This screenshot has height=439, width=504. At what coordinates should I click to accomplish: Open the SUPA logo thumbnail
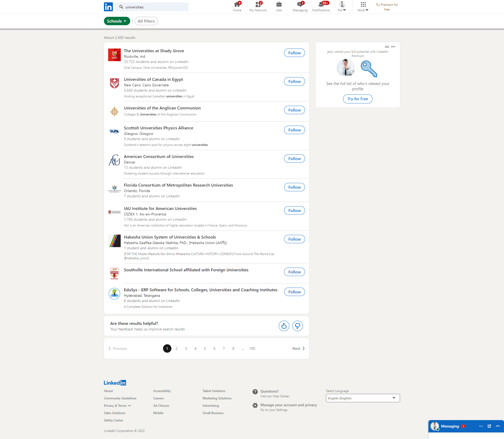click(x=114, y=131)
